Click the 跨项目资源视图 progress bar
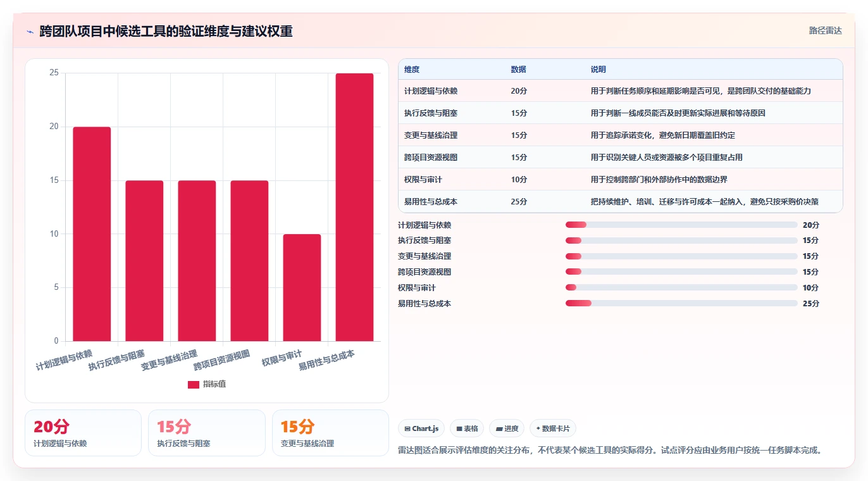The height and width of the screenshot is (481, 868). click(x=681, y=272)
